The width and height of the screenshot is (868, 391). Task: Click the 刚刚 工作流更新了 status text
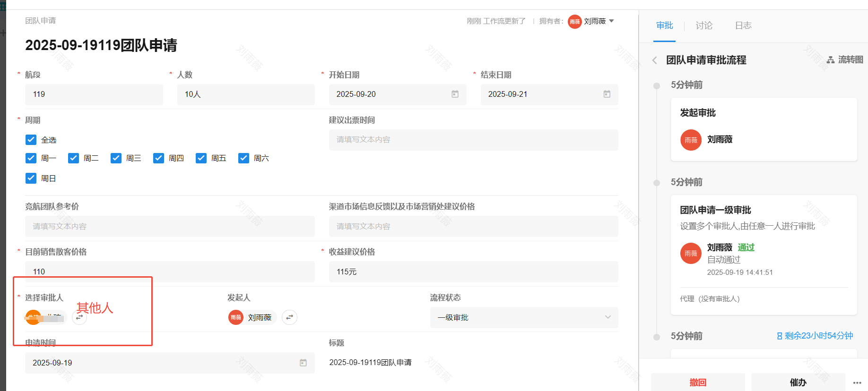click(x=496, y=21)
